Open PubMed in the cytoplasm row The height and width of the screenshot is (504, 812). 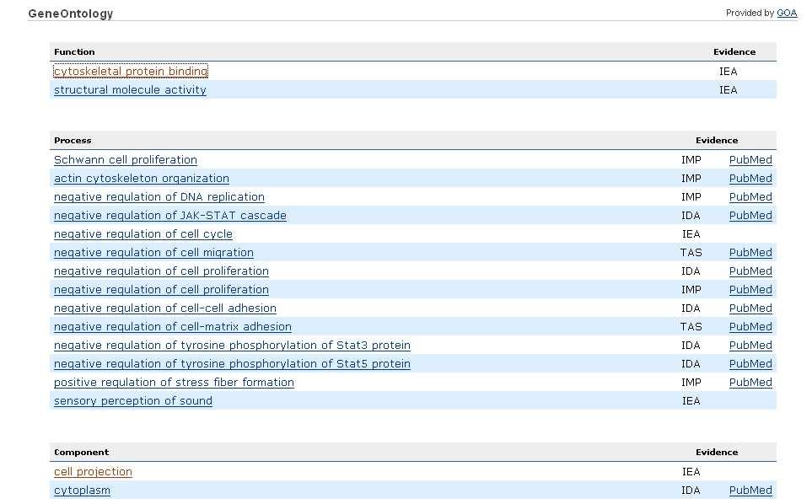[750, 491]
